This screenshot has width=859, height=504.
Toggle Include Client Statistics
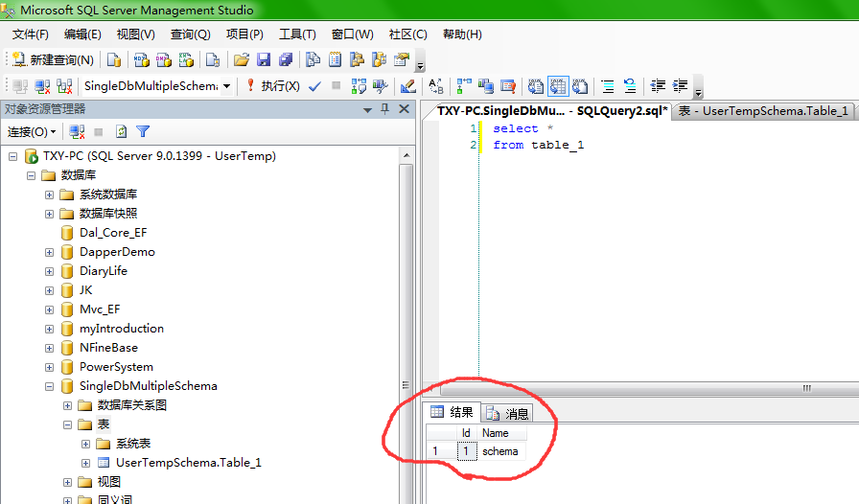486,86
